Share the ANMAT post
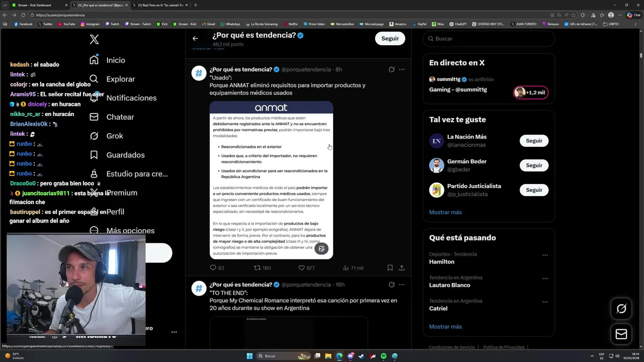Viewport: 644px width, 362px height. (401, 268)
